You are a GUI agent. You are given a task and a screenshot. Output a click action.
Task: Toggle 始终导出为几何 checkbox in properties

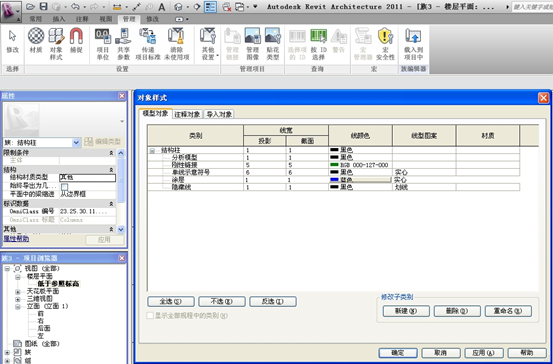65,187
